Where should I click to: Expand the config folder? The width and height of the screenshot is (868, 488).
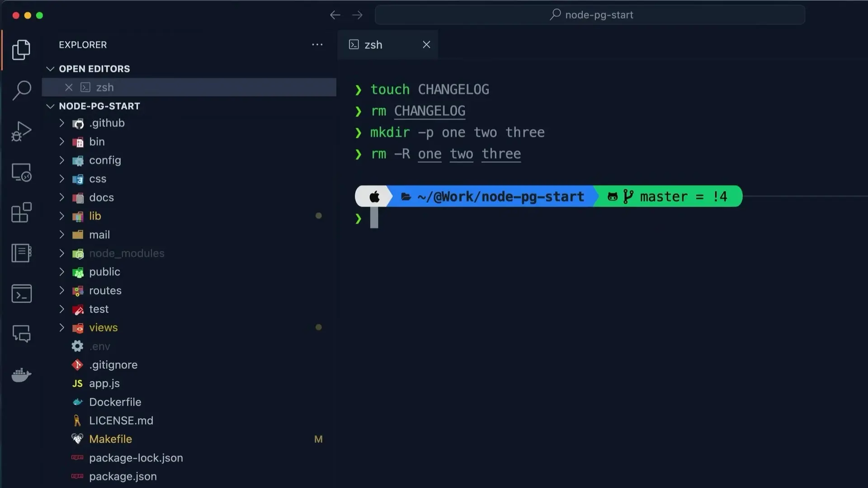[x=62, y=160]
